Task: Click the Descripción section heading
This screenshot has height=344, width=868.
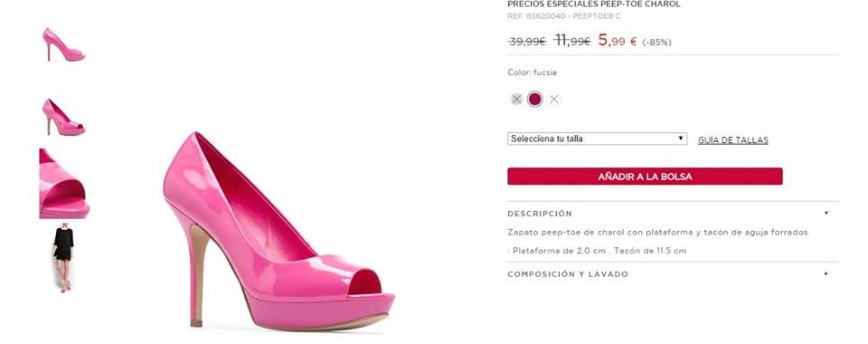Action: point(540,214)
